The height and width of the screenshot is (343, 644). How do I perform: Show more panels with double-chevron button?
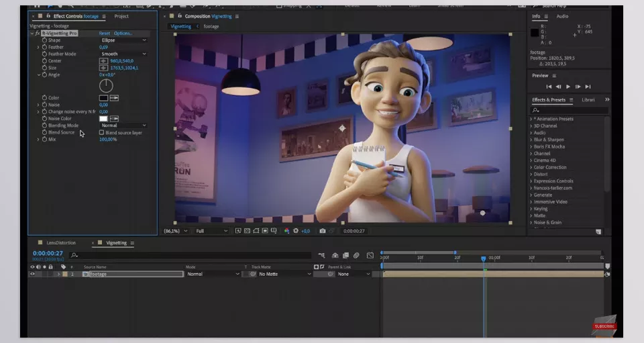pos(607,99)
